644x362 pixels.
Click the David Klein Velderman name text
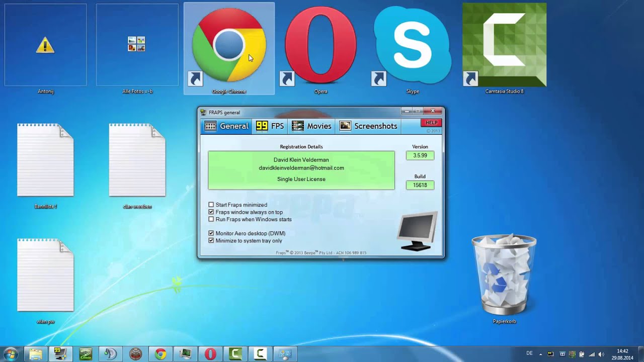pos(301,160)
